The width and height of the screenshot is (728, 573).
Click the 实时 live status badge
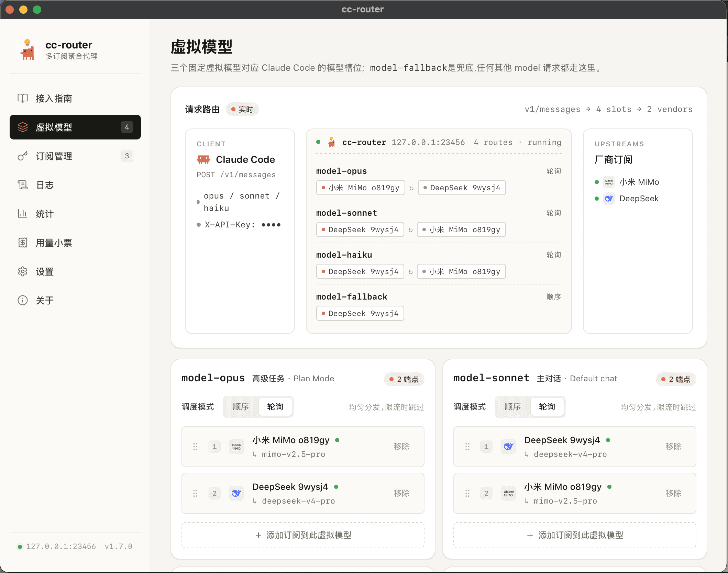[x=242, y=109]
